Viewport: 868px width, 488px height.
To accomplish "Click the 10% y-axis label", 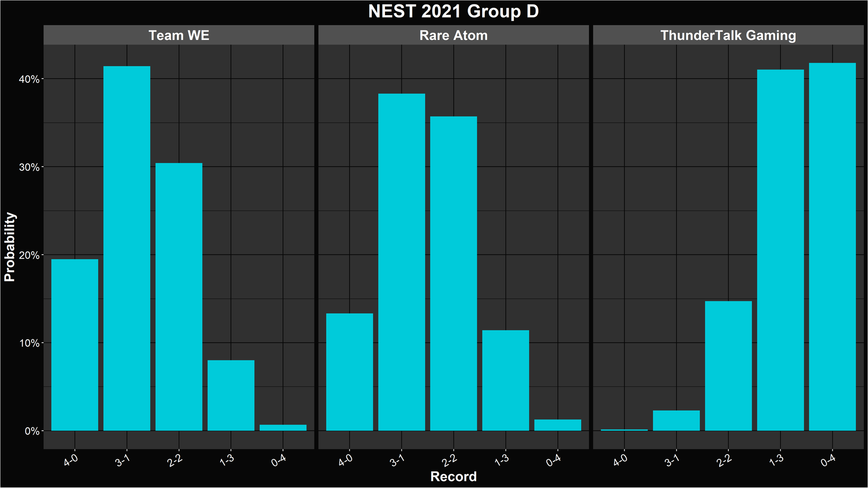I will [29, 343].
